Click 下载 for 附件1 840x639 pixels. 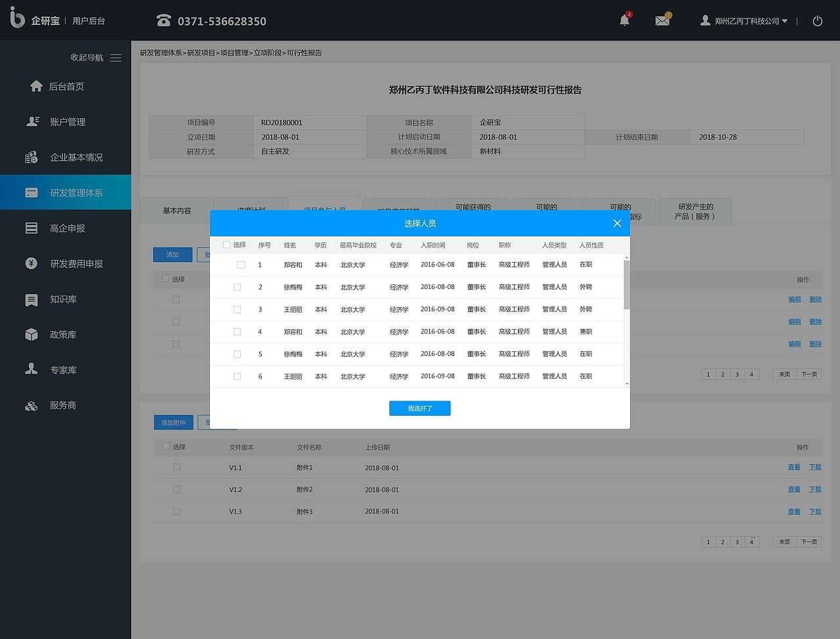pos(815,468)
